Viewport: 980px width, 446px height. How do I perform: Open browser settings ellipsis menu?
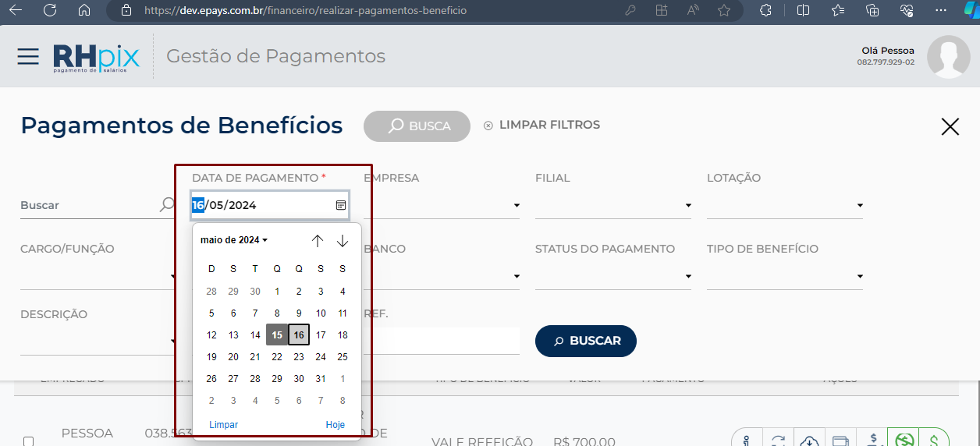tap(941, 11)
